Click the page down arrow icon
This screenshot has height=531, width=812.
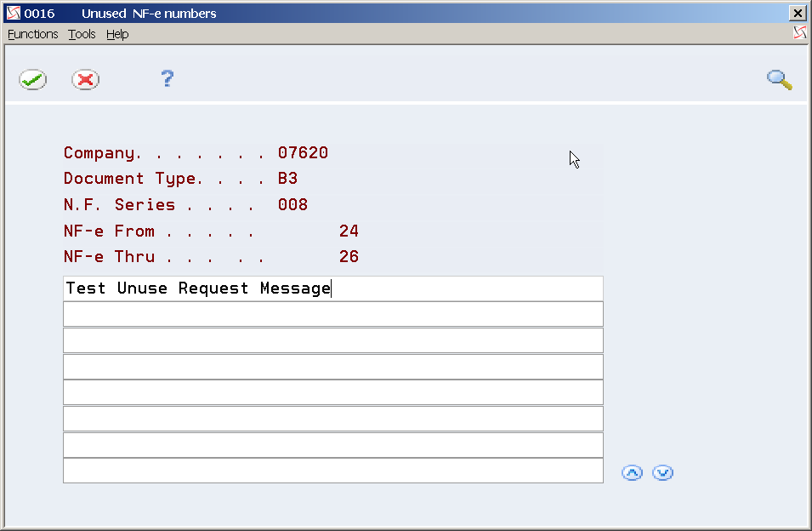click(x=663, y=472)
